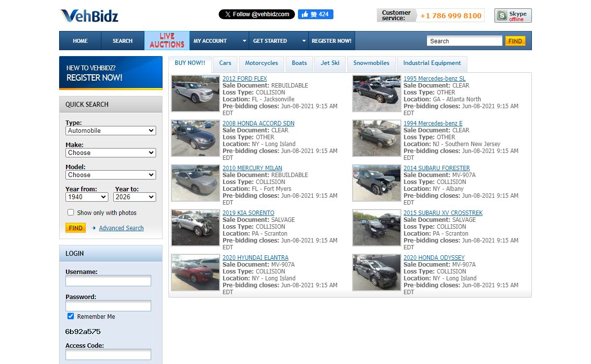Image resolution: width=591 pixels, height=364 pixels.
Task: Open the Year from dropdown
Action: [87, 197]
